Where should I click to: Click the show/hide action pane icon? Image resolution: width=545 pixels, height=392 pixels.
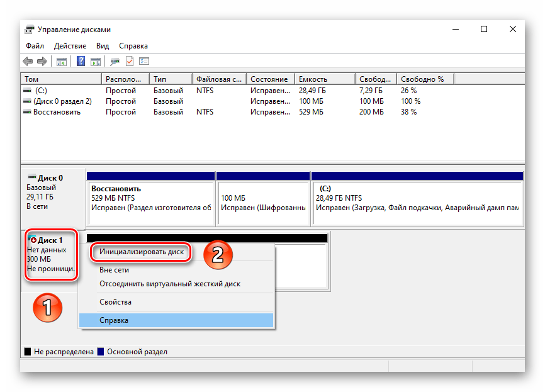click(x=95, y=62)
